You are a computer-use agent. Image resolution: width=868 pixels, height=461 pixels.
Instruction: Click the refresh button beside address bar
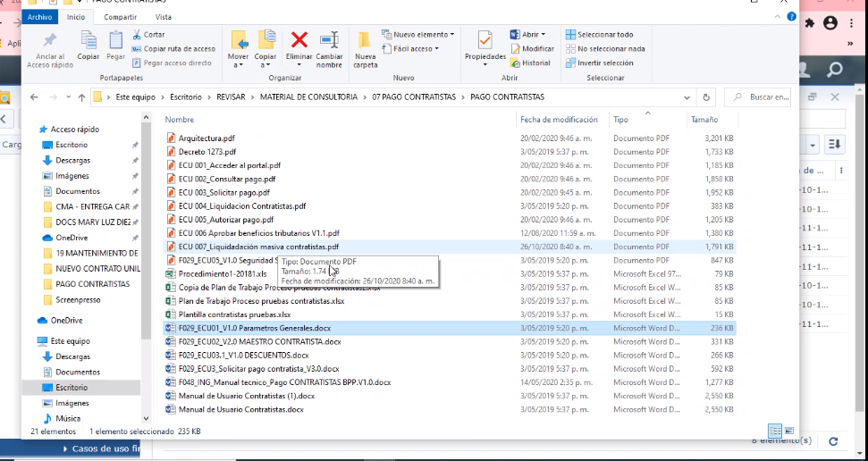coord(706,96)
